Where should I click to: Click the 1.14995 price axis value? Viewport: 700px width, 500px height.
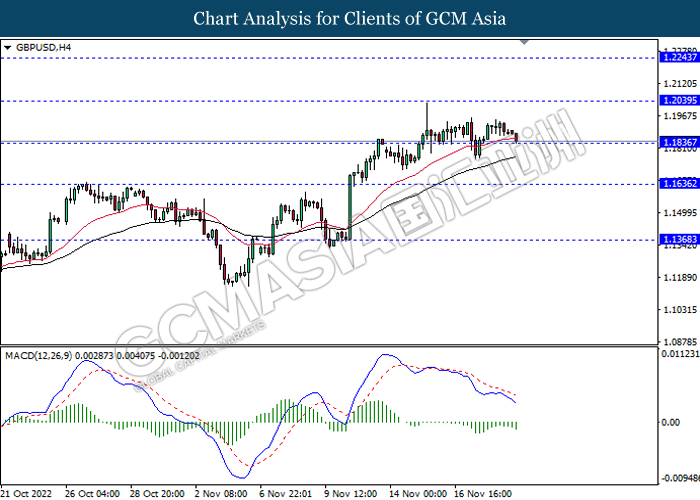pos(680,213)
